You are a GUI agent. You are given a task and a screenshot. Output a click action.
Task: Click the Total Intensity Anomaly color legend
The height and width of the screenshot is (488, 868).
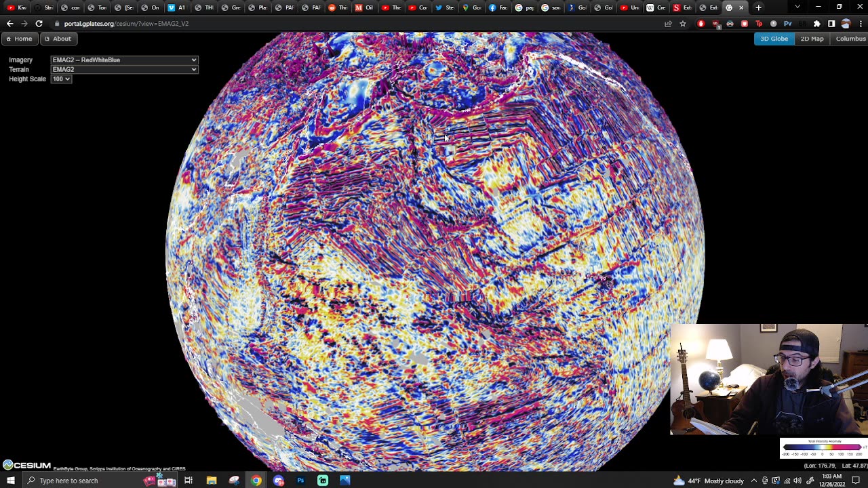(x=823, y=448)
